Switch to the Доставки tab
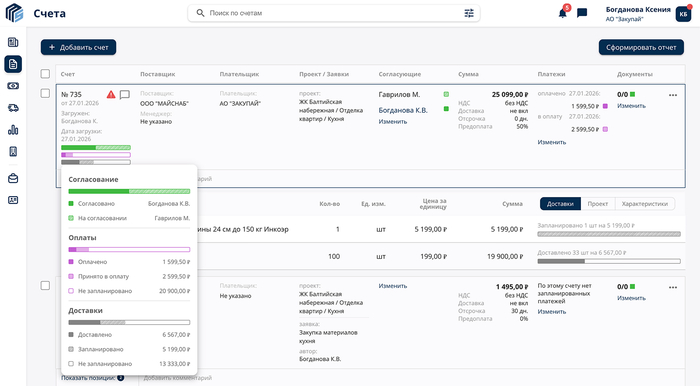Viewport: 700px width, 386px height. tap(560, 203)
